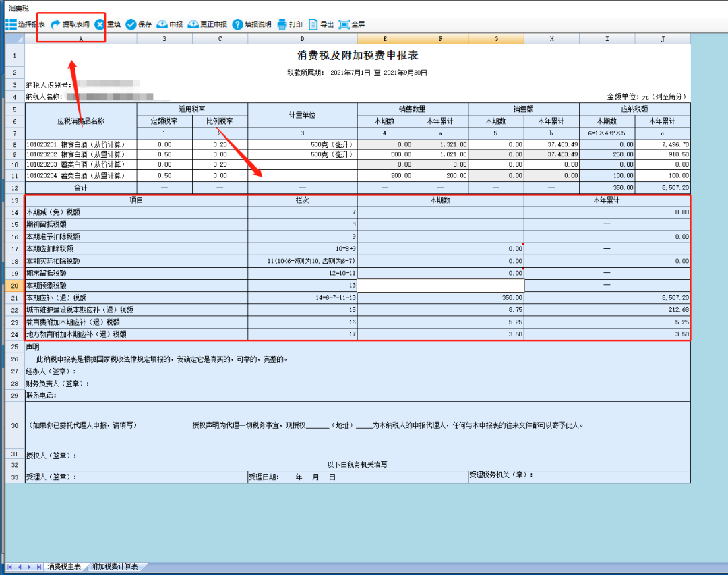The image size is (728, 575).
Task: Click the 212.68 cumulative value cell
Action: click(607, 310)
